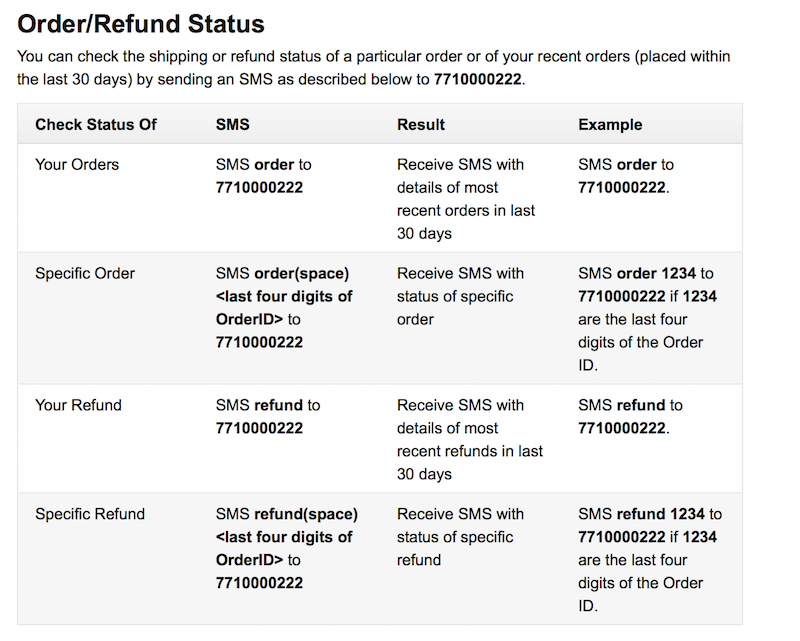Click 'SMS refund(space)' instruction text
The width and height of the screenshot is (800, 641).
pyautogui.click(x=287, y=513)
